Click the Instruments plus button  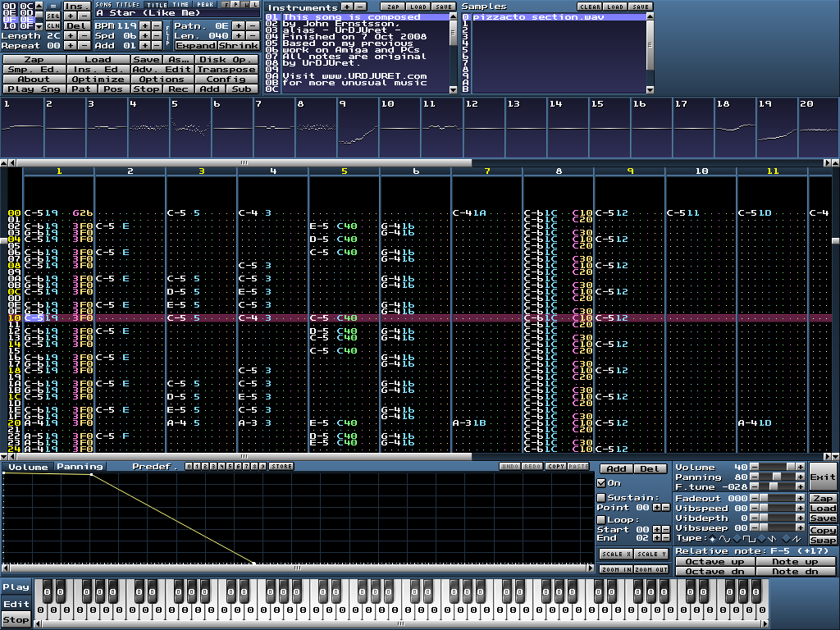[346, 7]
